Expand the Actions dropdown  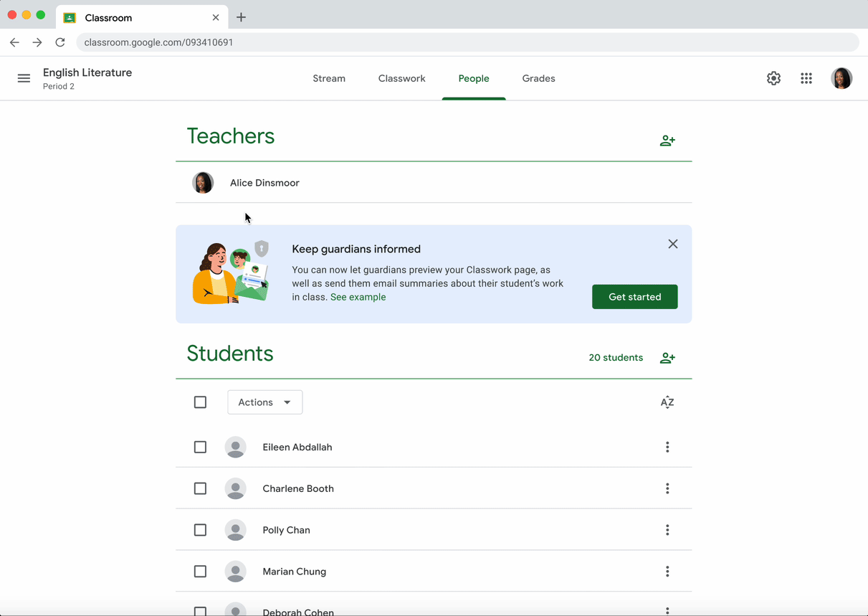(264, 402)
